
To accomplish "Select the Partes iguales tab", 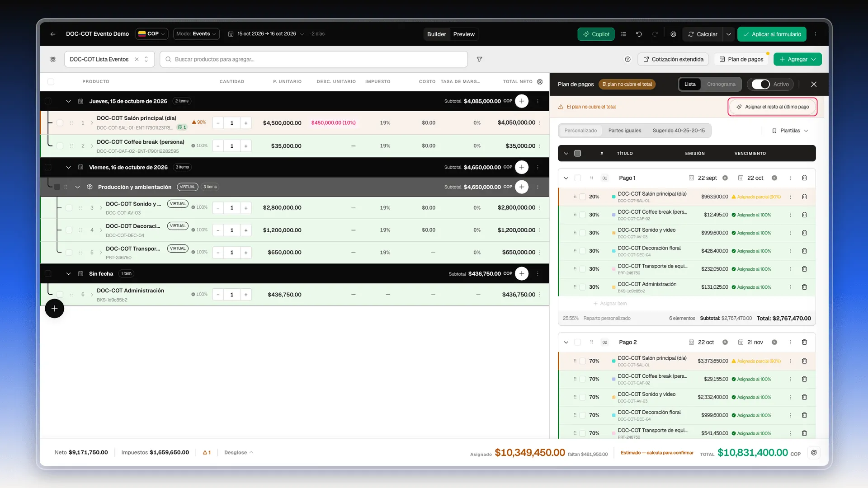I will [624, 131].
